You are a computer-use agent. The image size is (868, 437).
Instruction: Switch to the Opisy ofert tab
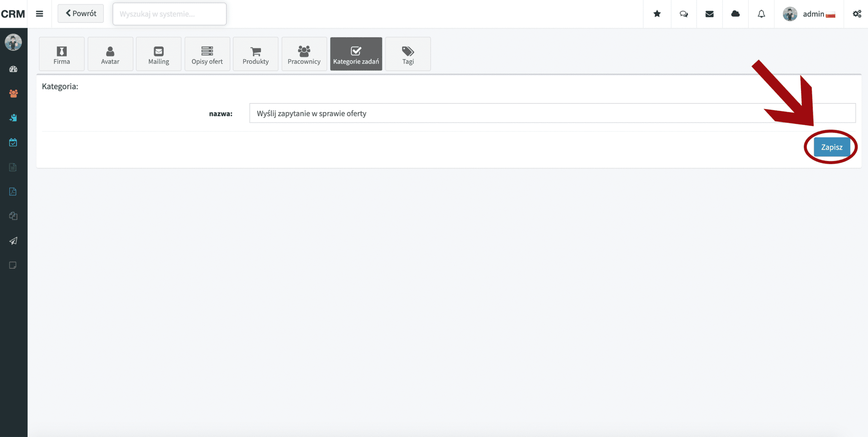[207, 54]
